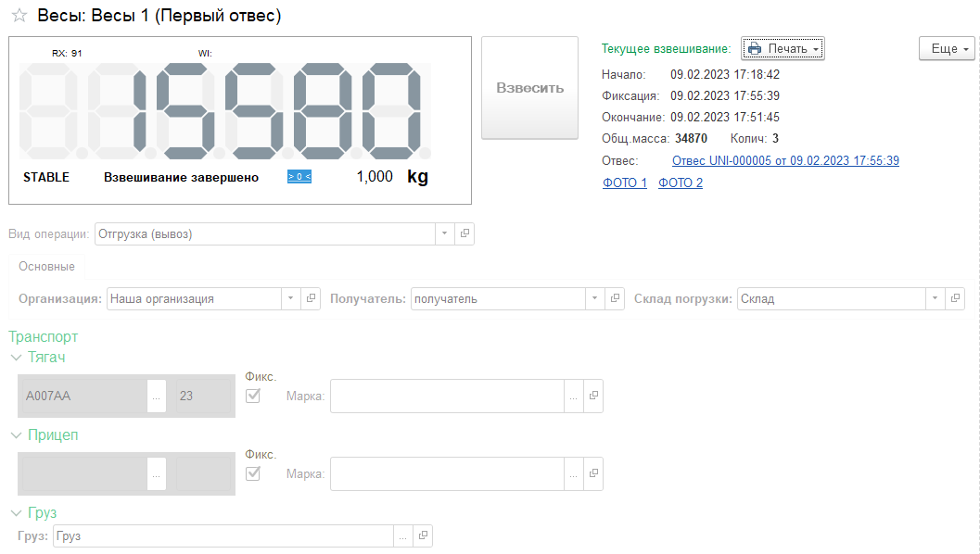Open the Печать menu
Viewport: 980px width, 554px height.
point(783,49)
